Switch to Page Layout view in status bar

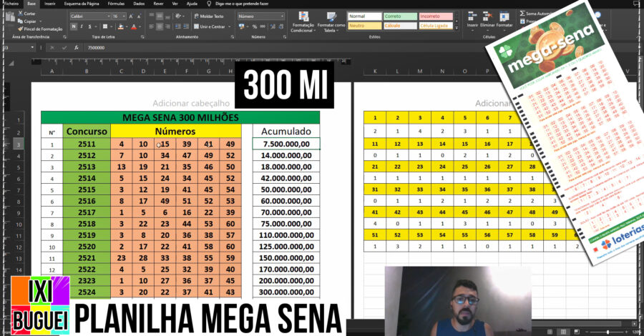point(563,332)
